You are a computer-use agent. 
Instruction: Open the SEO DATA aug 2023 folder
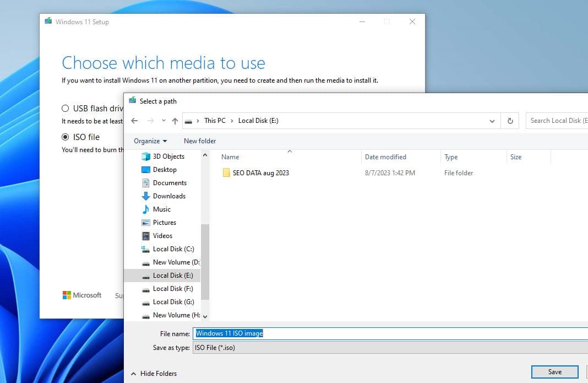260,173
